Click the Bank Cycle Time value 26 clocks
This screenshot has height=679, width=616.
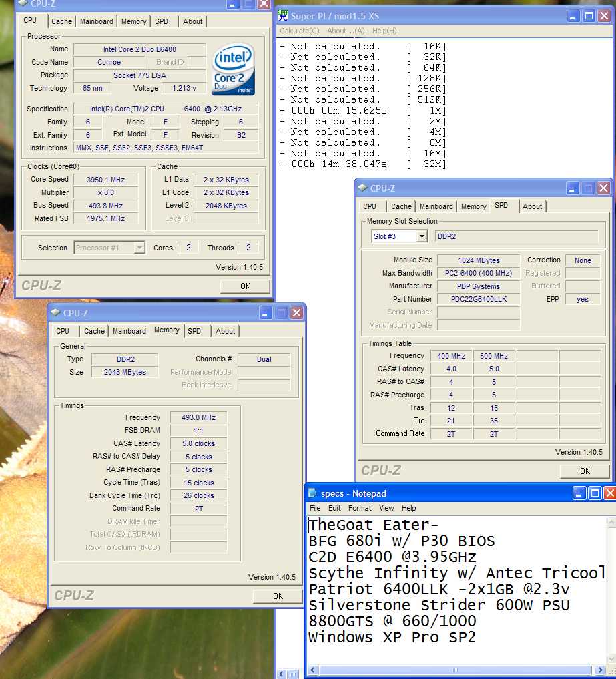(198, 496)
